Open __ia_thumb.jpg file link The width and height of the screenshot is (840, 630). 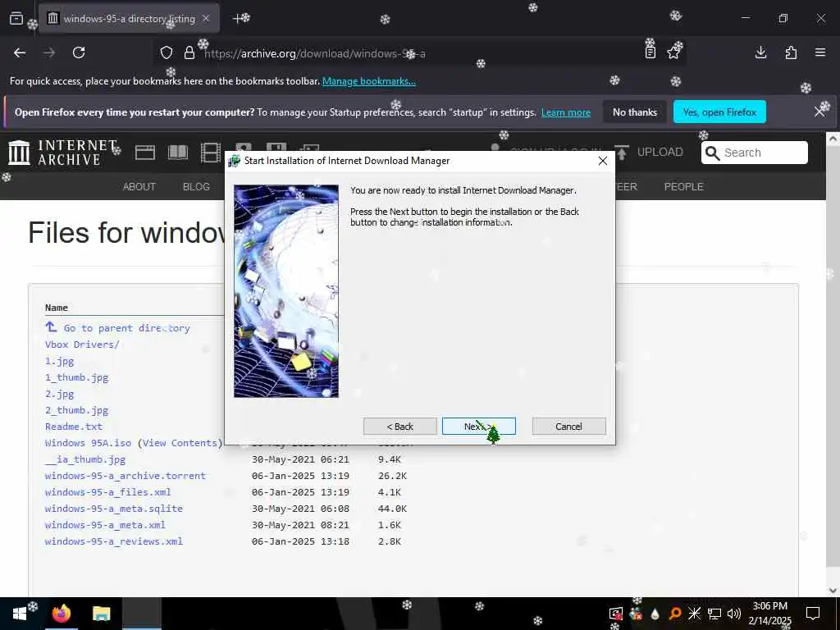(x=85, y=459)
